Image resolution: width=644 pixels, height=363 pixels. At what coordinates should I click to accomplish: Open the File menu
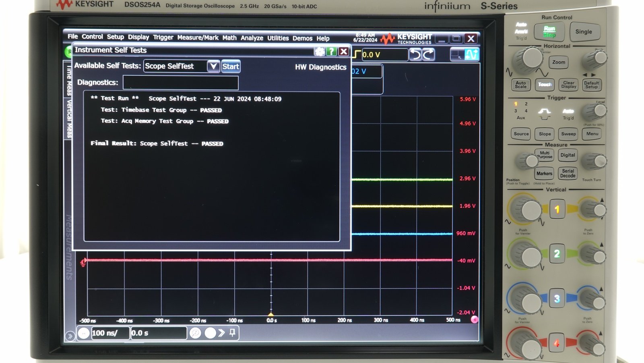pyautogui.click(x=73, y=36)
